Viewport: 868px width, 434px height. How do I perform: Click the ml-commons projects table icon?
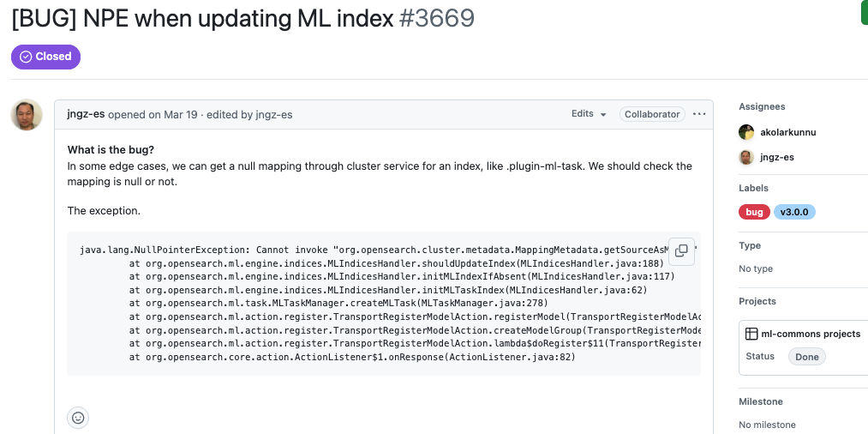(x=751, y=334)
